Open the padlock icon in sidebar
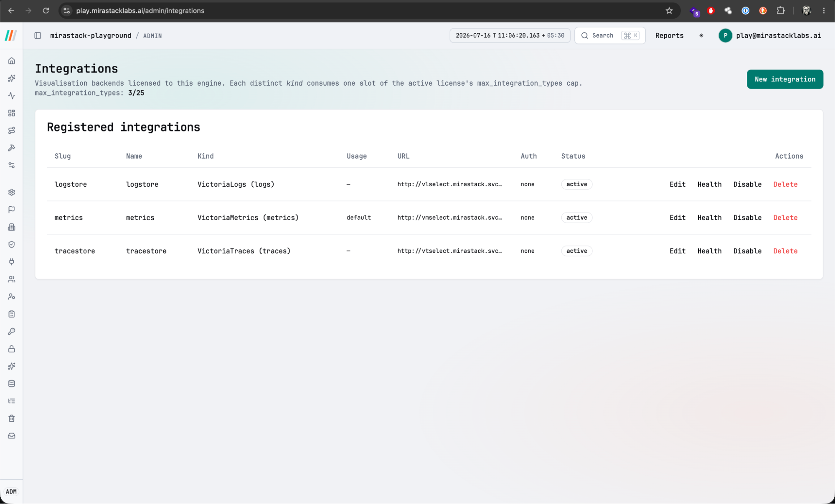The width and height of the screenshot is (835, 504). coord(12,349)
